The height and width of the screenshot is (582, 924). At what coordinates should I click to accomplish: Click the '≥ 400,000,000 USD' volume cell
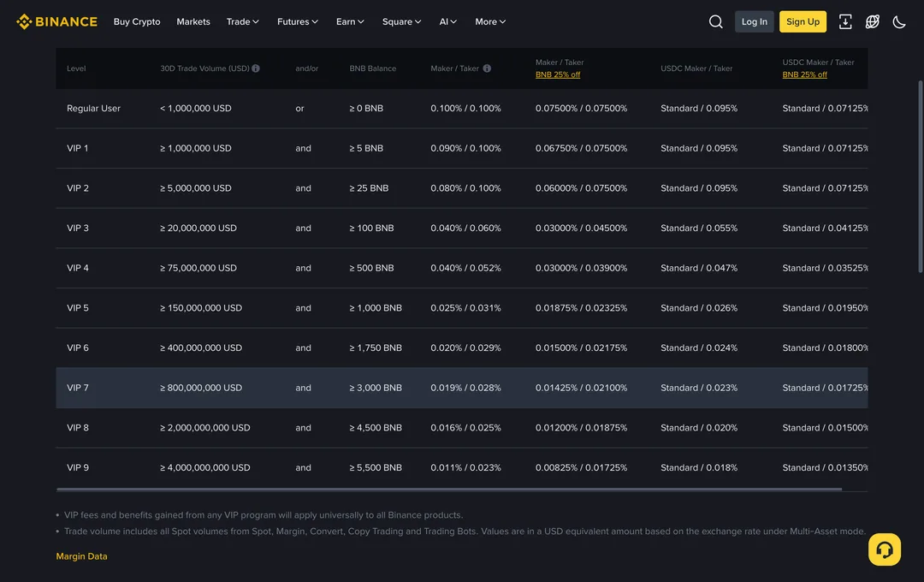(x=201, y=347)
